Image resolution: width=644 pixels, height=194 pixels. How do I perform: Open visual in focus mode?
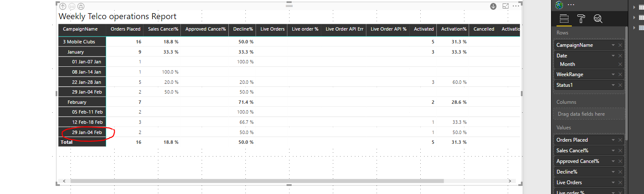506,6
